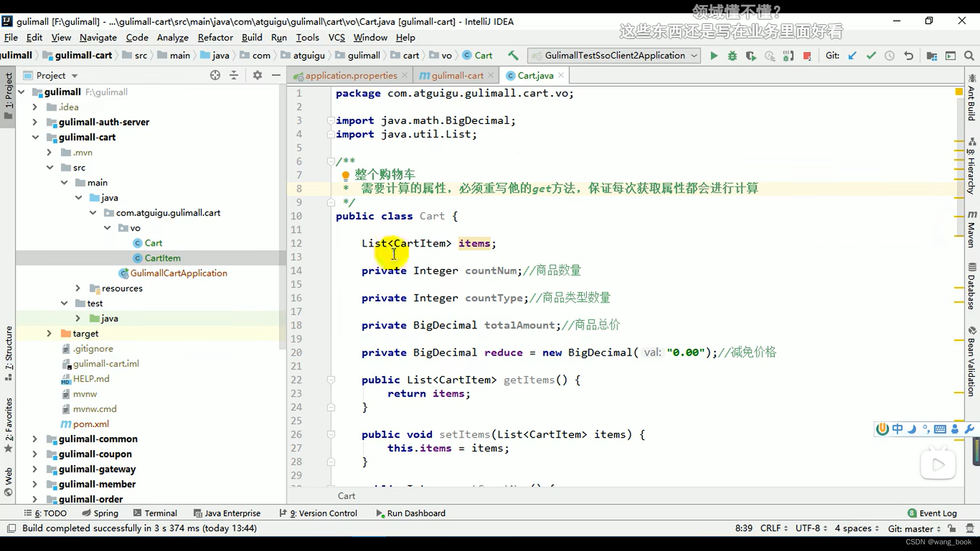
Task: Close the Cart.java editor tab
Action: 561,75
